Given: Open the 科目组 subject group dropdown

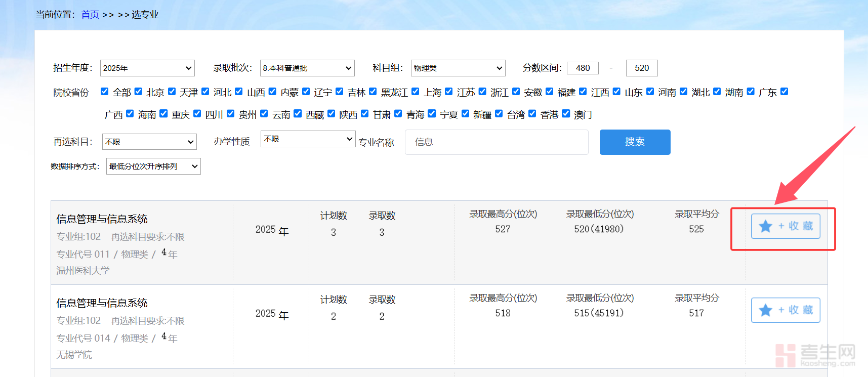Looking at the screenshot, I should (x=458, y=68).
